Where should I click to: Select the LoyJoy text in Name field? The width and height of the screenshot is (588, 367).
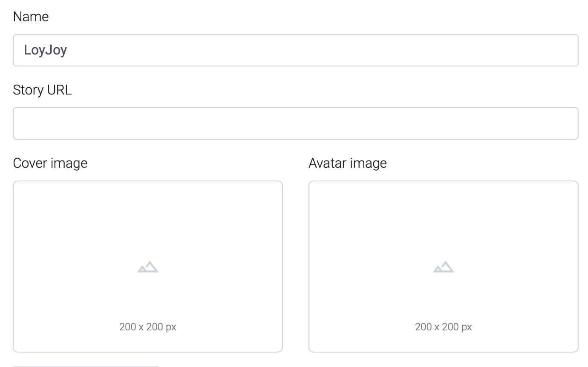(46, 50)
